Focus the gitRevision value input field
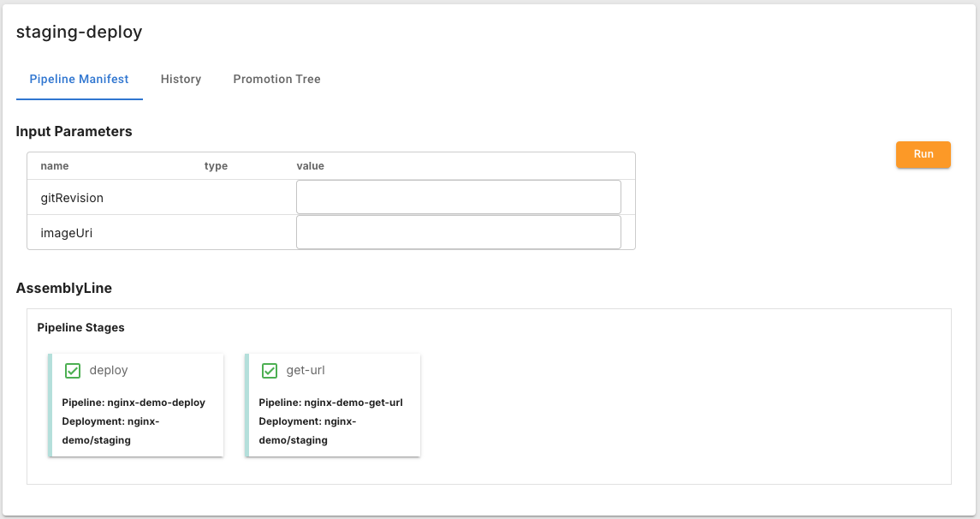 458,197
